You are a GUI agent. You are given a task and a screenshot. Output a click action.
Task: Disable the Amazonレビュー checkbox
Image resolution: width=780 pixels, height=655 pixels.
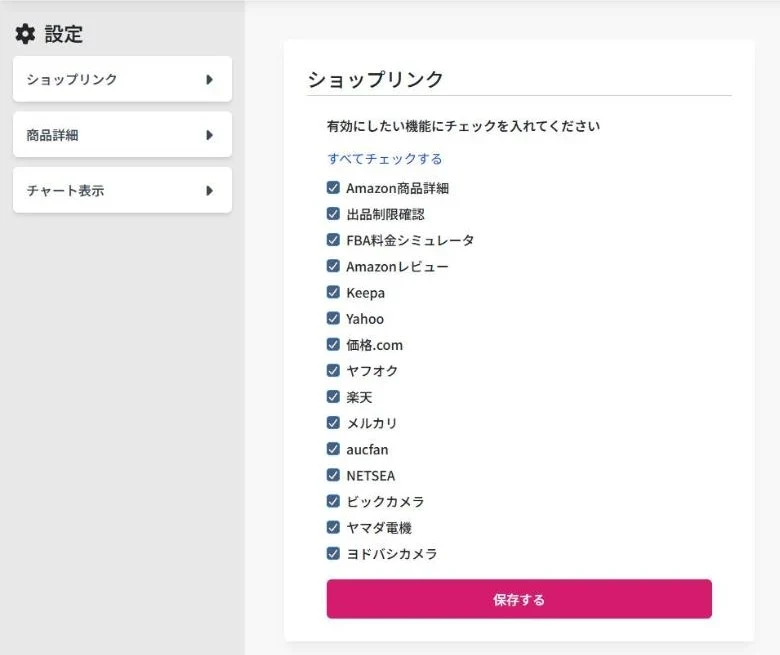pyautogui.click(x=333, y=266)
